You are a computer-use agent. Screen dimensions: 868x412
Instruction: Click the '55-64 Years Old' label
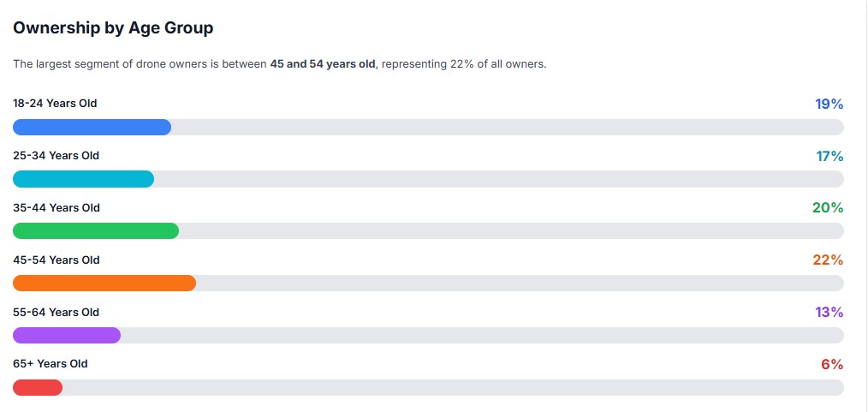click(x=56, y=312)
